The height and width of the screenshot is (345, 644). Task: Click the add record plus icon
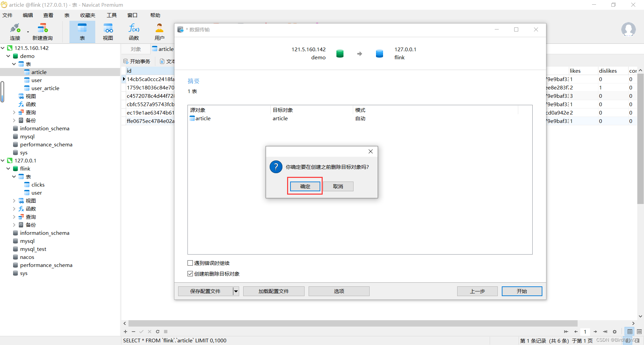pos(125,332)
